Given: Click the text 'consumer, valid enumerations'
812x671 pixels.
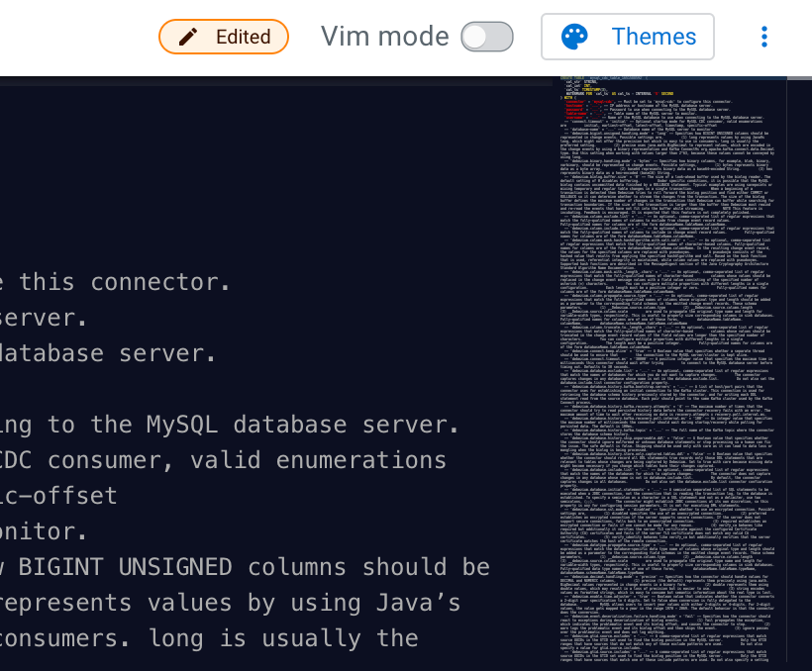Looking at the screenshot, I should tap(247, 461).
